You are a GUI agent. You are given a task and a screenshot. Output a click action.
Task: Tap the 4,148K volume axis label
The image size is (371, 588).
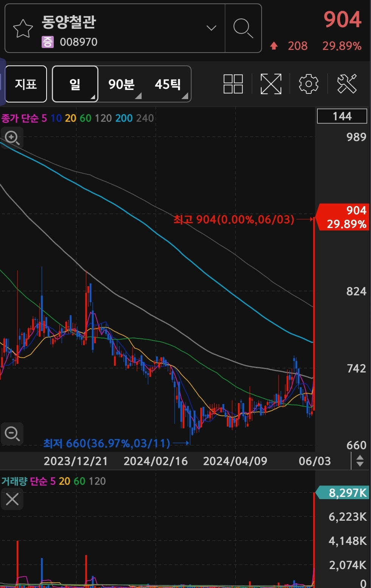(x=348, y=541)
